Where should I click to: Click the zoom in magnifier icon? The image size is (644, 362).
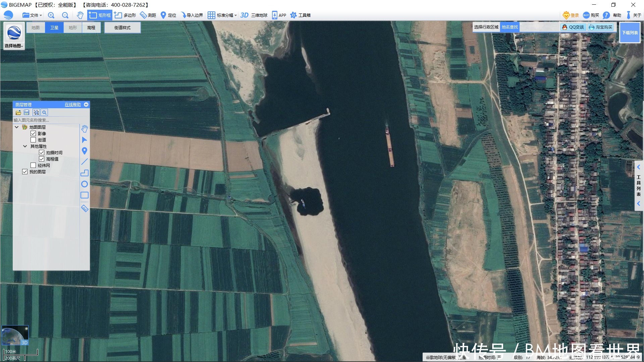[x=51, y=15]
